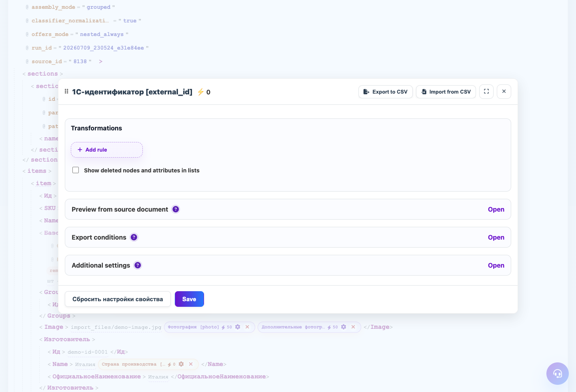Screen dimensions: 576x392
Task: Click the Фотография [photo] mapping label
Action: 193,327
